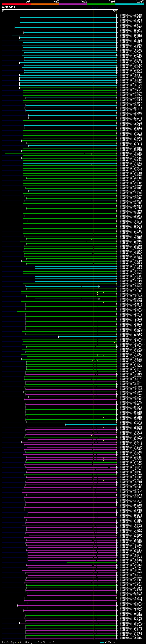This screenshot has height=644, width=146.
Task: Select the UniRef100_Q9VHA2 label
Action: tap(131, 625)
